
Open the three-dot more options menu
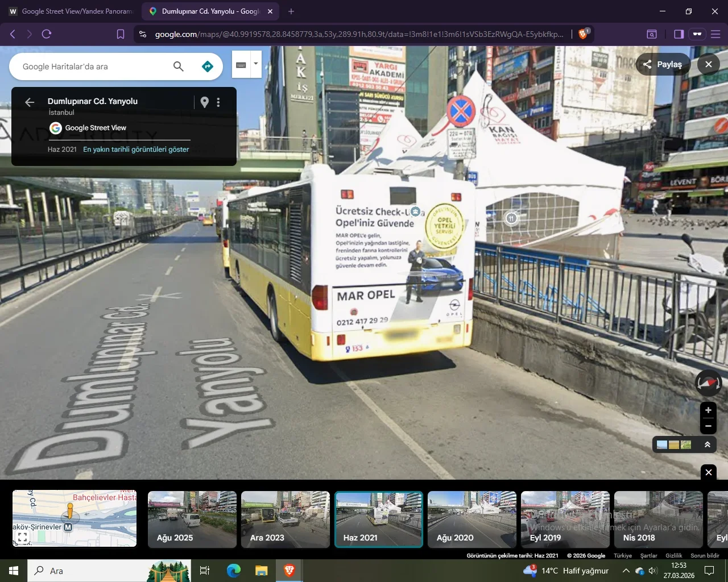click(x=218, y=102)
